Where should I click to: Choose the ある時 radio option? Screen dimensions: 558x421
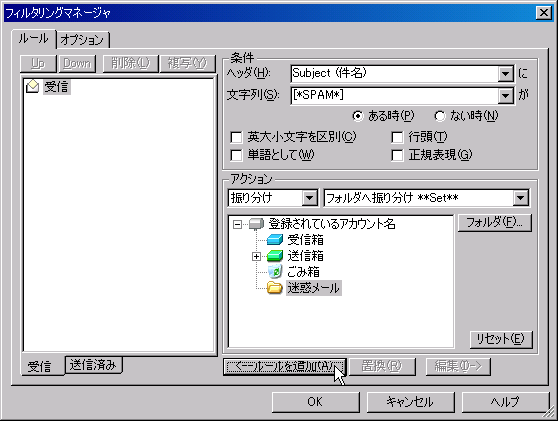coord(358,116)
